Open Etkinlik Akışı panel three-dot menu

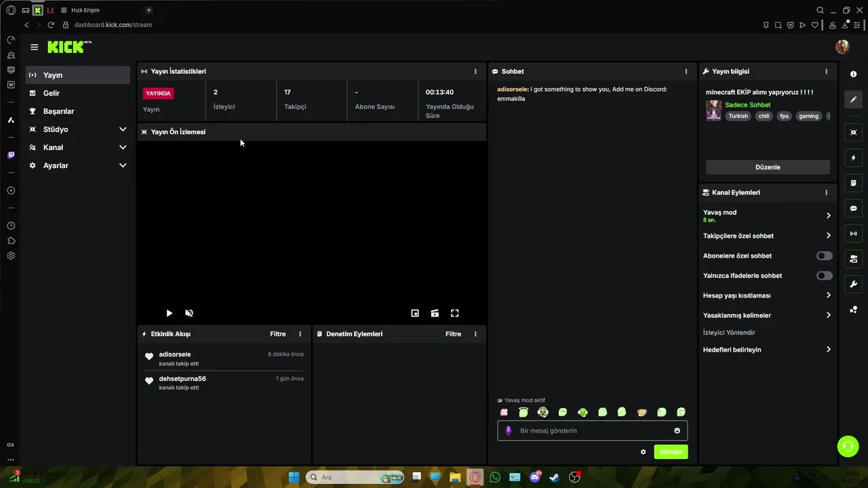tap(300, 334)
